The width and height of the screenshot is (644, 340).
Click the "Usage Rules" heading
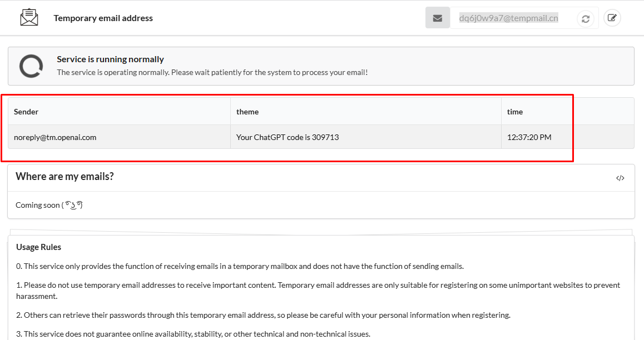coord(38,247)
